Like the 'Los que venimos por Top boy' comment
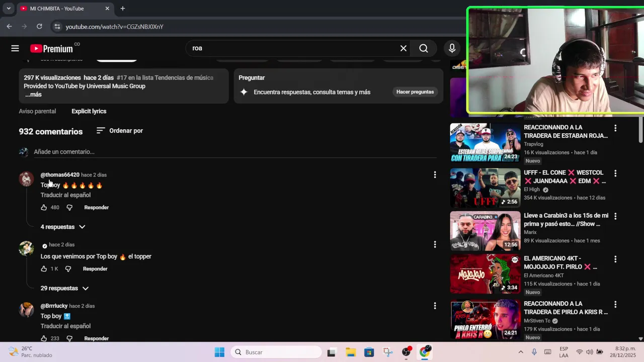The height and width of the screenshot is (362, 644). pyautogui.click(x=44, y=269)
